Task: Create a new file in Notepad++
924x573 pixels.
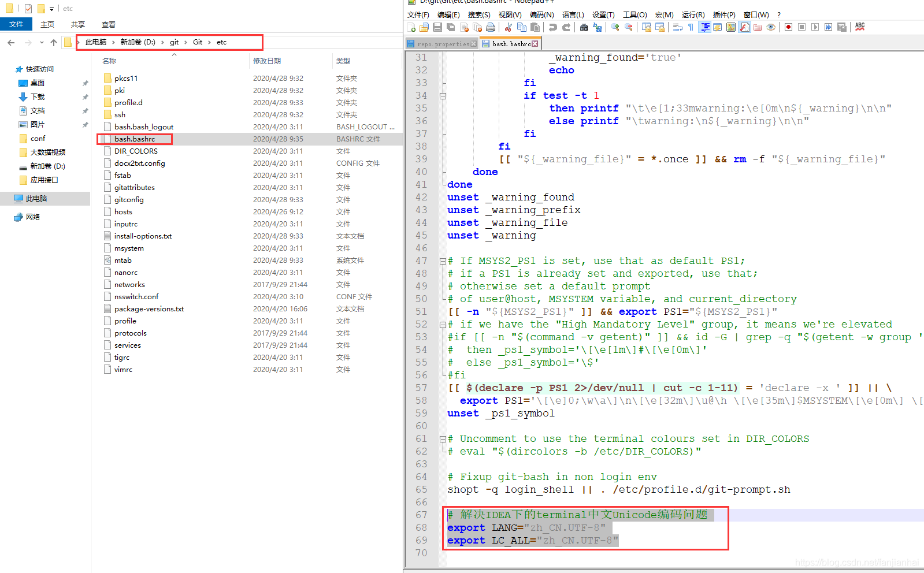Action: coord(411,27)
